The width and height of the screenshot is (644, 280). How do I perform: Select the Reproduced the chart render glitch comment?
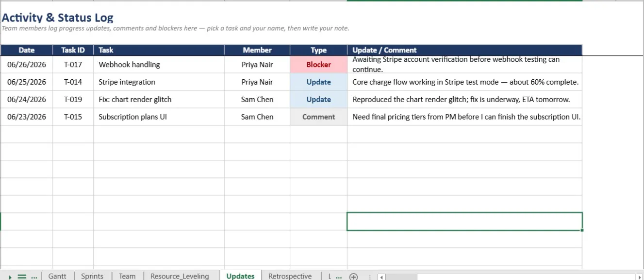point(464,100)
